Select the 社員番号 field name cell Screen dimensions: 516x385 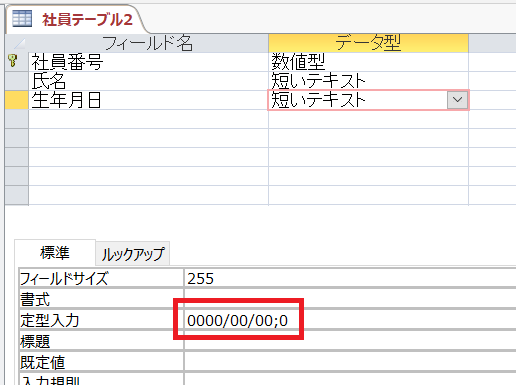pos(148,62)
